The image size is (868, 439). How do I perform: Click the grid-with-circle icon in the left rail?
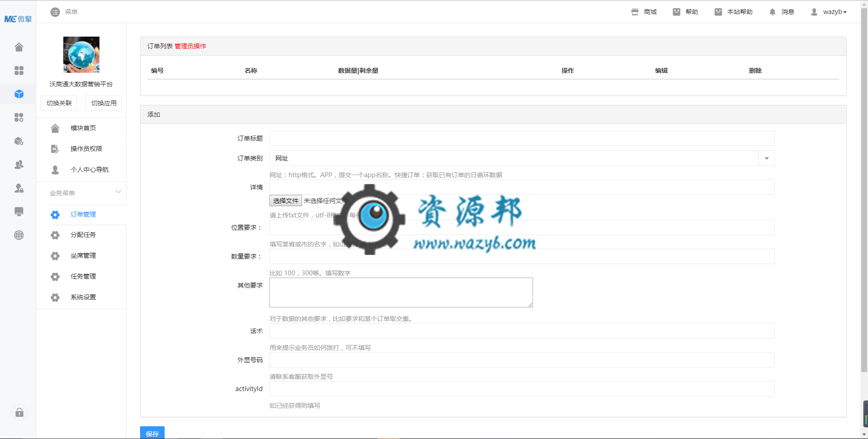tap(19, 118)
